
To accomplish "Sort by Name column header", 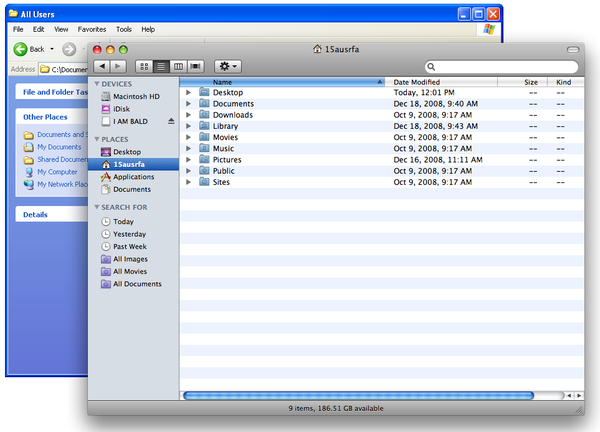I will [x=282, y=82].
